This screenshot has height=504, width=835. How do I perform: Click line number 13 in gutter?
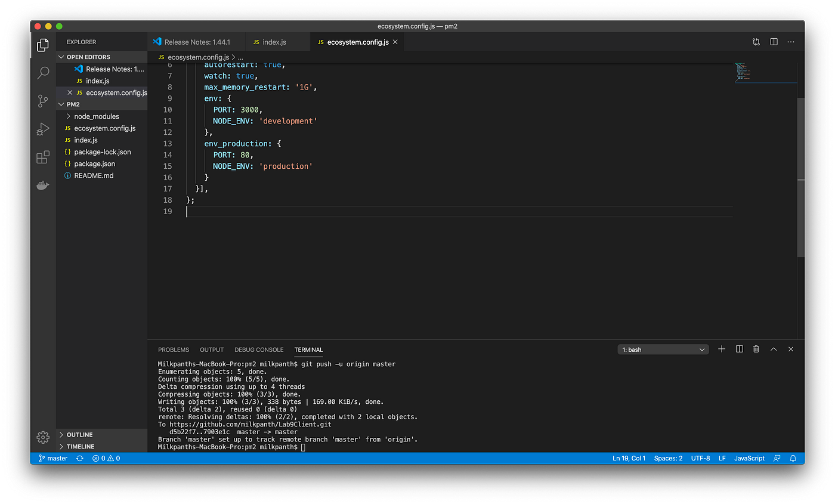click(168, 143)
